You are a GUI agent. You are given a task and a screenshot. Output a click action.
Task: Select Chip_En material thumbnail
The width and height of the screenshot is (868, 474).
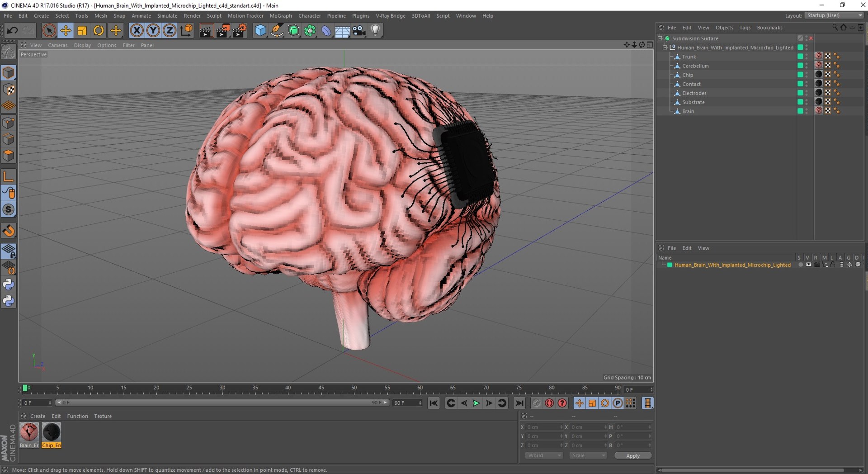click(x=52, y=435)
